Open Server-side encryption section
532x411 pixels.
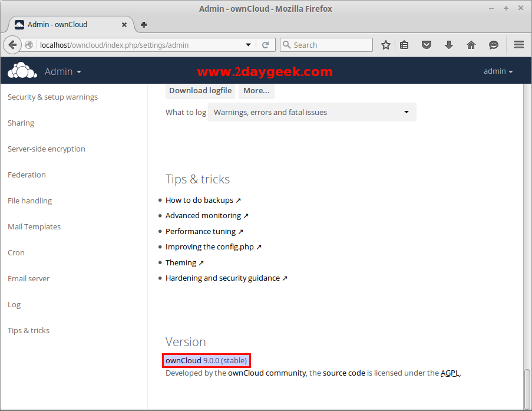47,149
